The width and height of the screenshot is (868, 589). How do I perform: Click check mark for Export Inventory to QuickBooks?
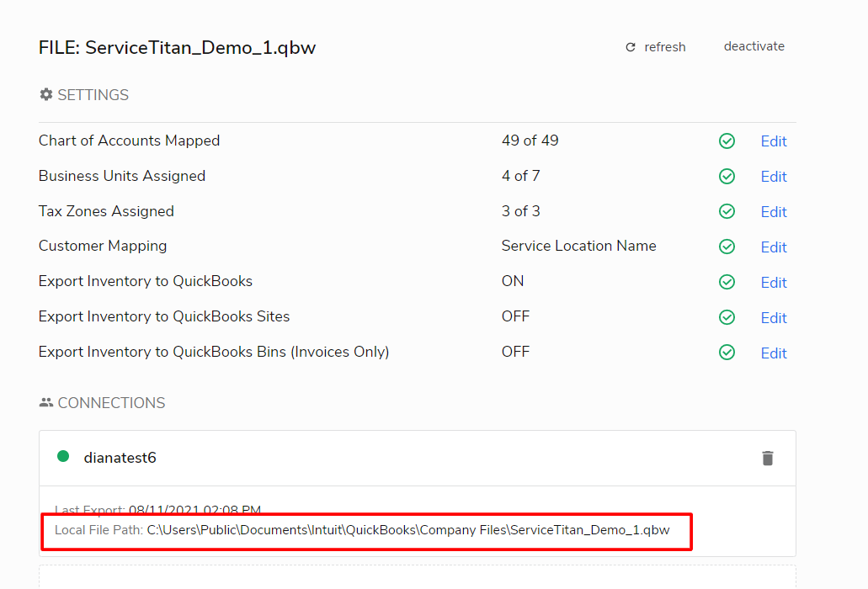(727, 282)
